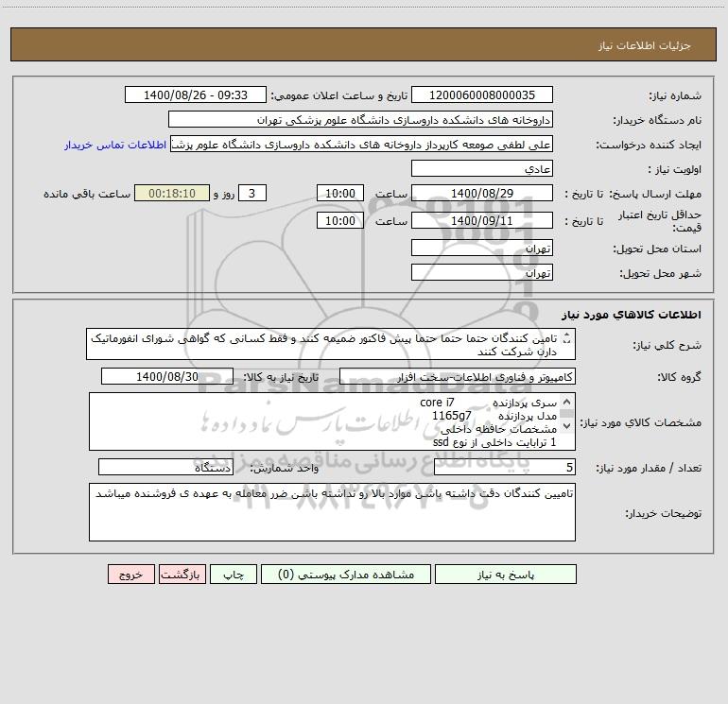The image size is (728, 704).
Task: Click the اطلاعات کالاهای مورد نیاز section heading
Action: [631, 315]
